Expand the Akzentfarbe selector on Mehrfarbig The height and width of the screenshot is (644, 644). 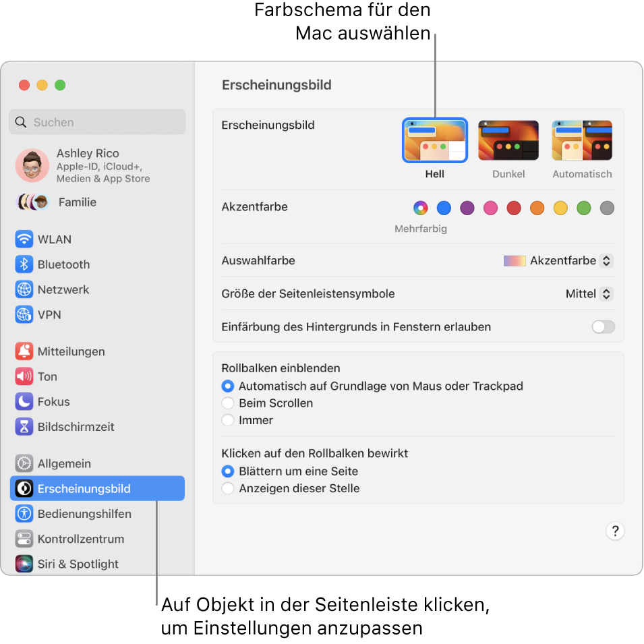coord(420,208)
